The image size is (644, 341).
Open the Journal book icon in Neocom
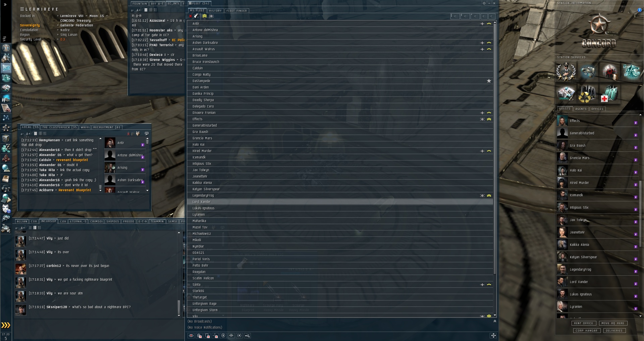click(6, 178)
